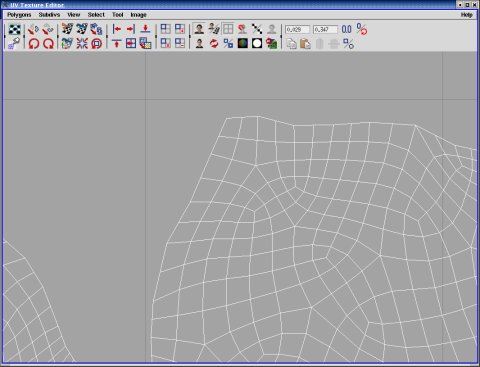This screenshot has width=480, height=367.
Task: Open the Tool menu
Action: click(x=118, y=15)
